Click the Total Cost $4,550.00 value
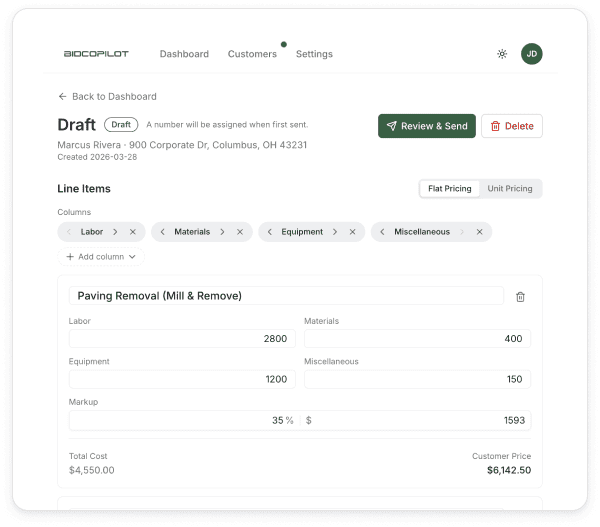This screenshot has height=527, width=600. tap(91, 470)
